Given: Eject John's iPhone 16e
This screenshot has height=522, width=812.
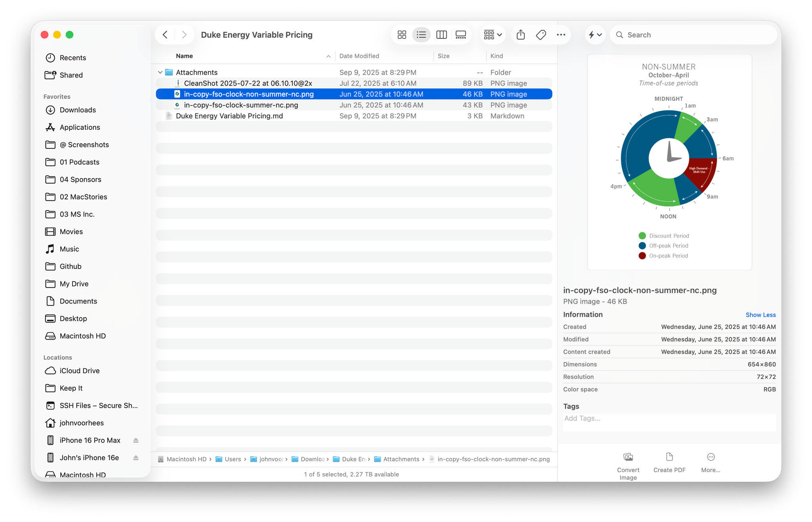Looking at the screenshot, I should point(136,458).
